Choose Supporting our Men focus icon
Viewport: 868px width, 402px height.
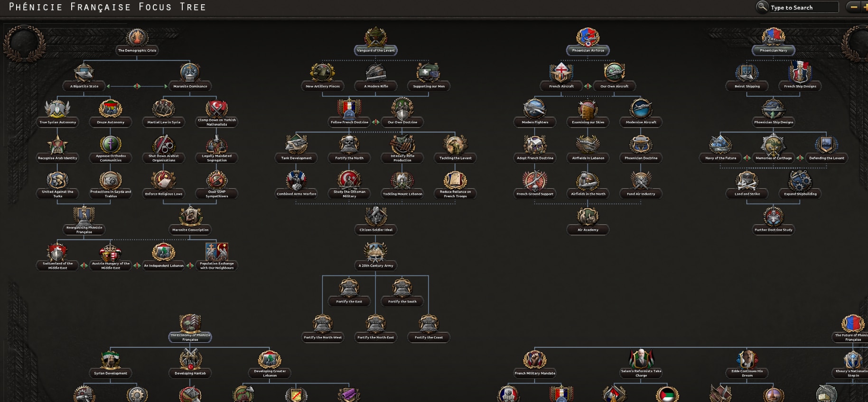[429, 73]
